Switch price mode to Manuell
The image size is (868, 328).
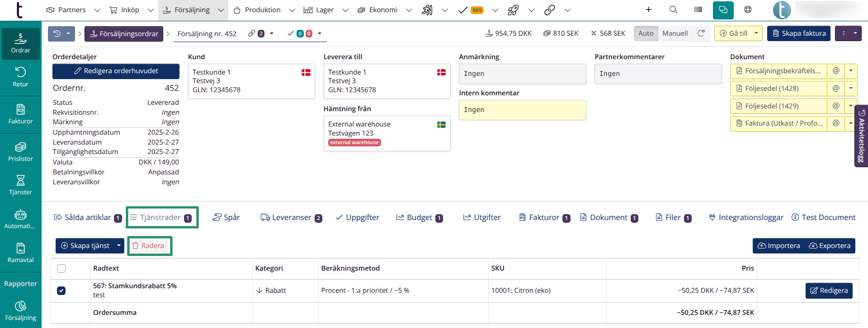pyautogui.click(x=675, y=33)
